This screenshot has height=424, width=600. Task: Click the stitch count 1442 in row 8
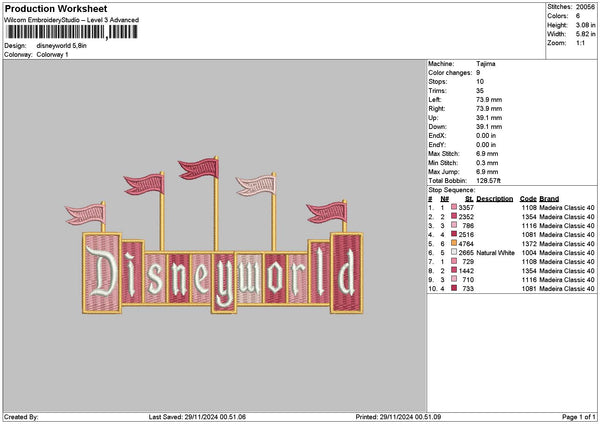(466, 271)
